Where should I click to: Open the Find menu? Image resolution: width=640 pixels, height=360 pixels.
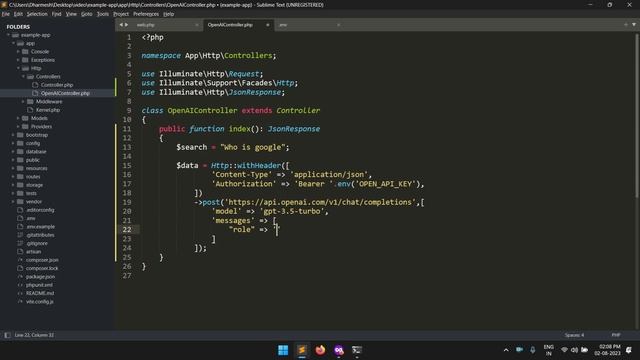(x=56, y=14)
